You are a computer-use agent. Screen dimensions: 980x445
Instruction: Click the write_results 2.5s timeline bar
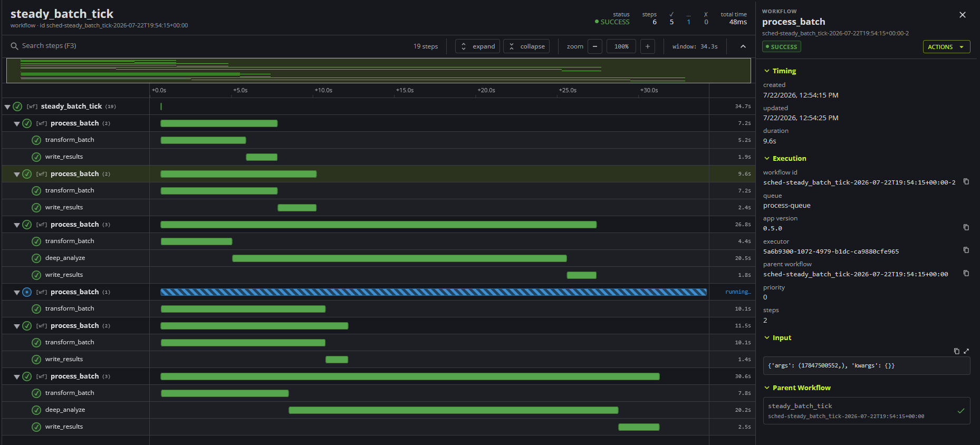(x=639, y=427)
